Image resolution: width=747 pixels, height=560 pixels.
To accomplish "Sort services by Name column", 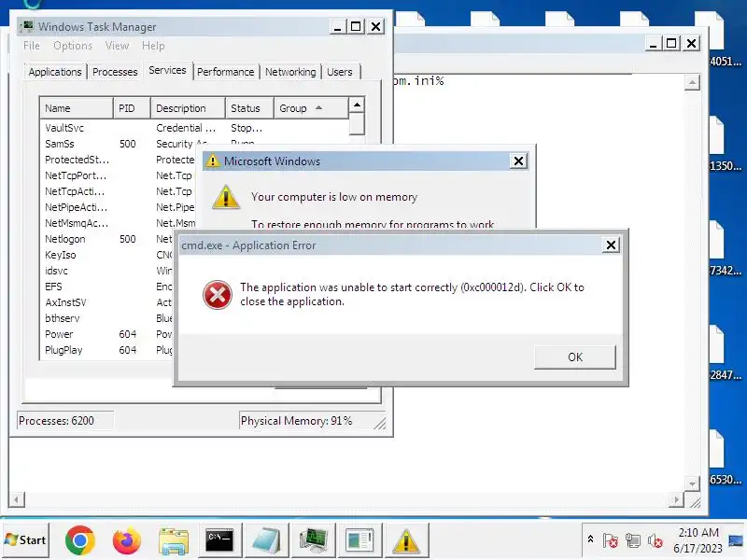I will click(x=77, y=108).
